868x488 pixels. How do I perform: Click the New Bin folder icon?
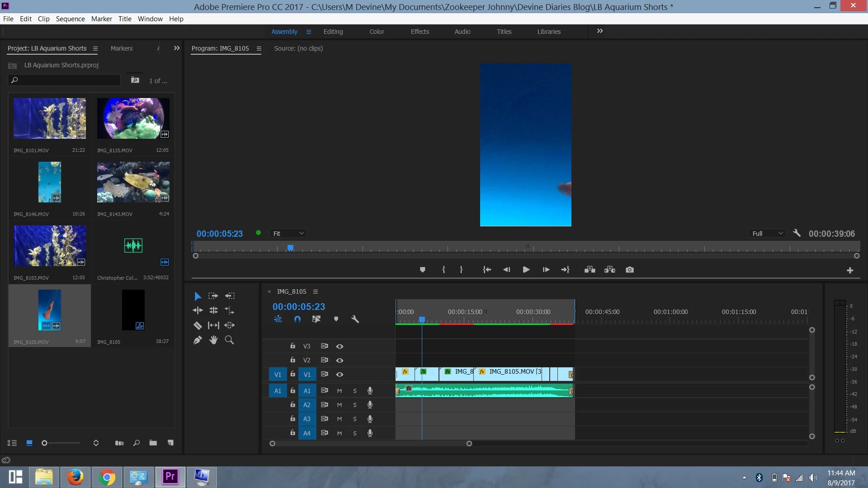tap(153, 443)
